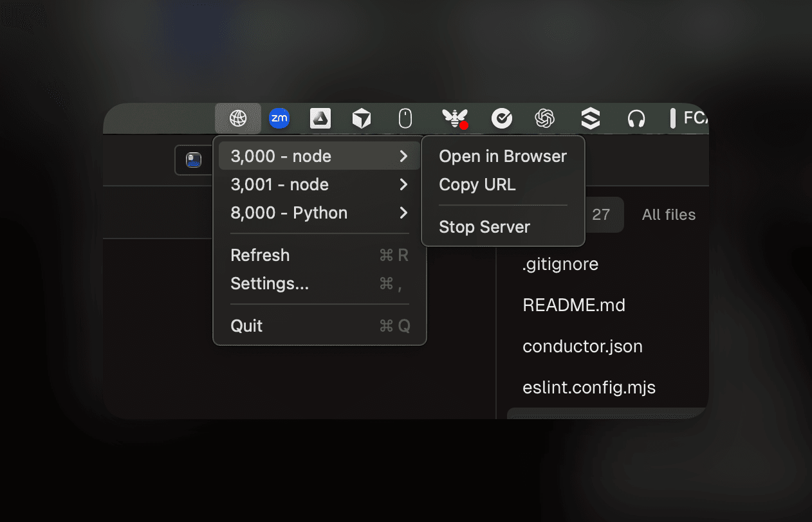
Task: Open the Beeper bee icon with notification dot
Action: [453, 118]
